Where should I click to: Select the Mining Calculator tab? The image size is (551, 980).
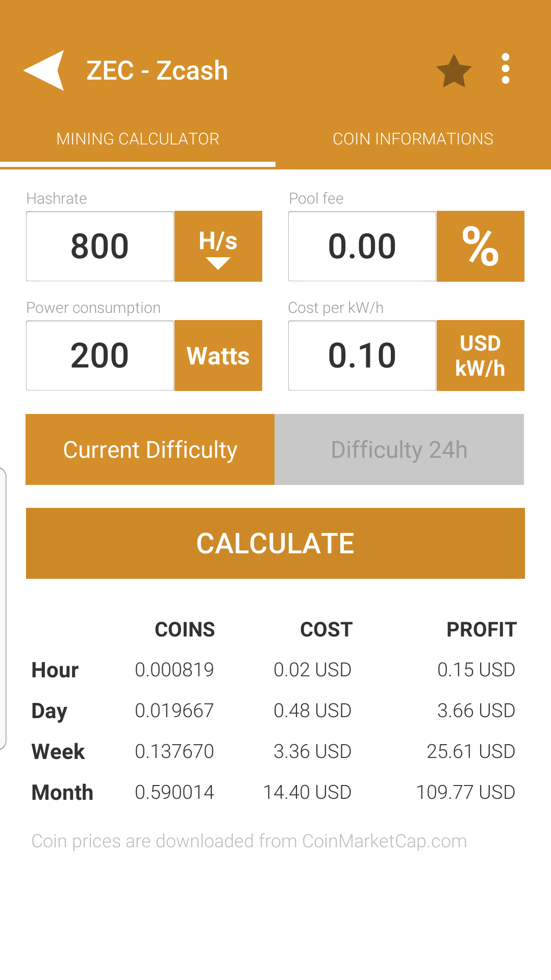tap(138, 139)
